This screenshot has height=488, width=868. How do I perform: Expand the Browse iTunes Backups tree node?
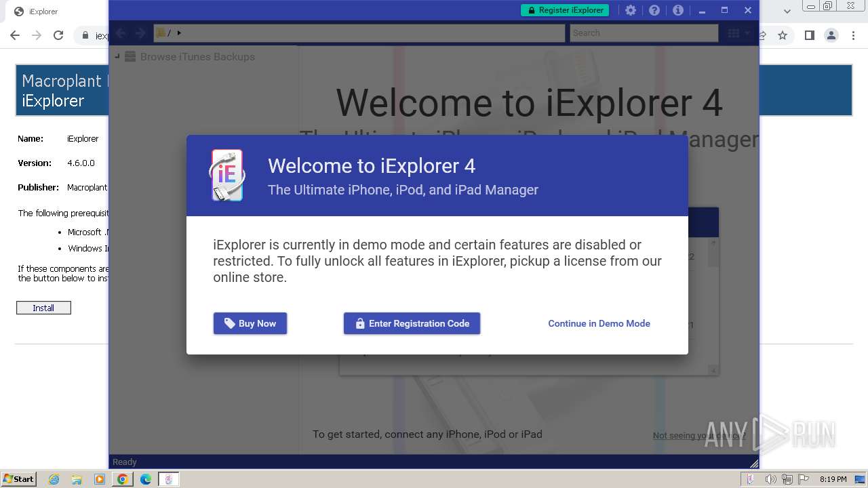[x=117, y=56]
